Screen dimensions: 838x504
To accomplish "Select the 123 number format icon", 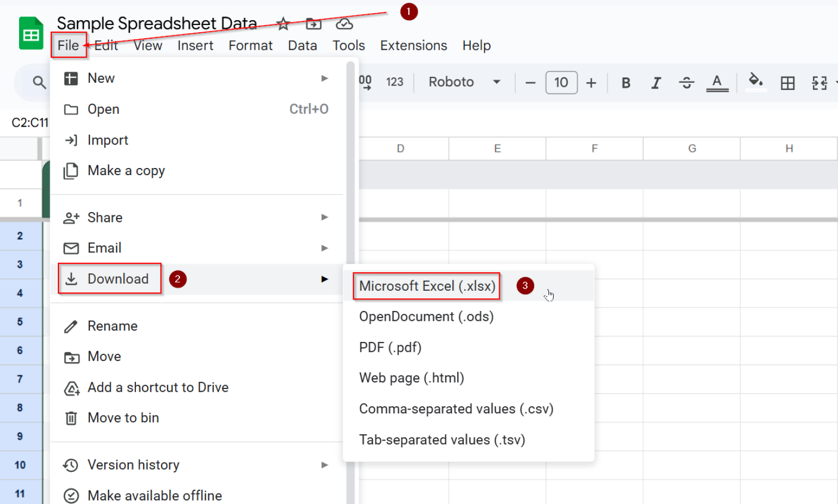I will tap(394, 82).
